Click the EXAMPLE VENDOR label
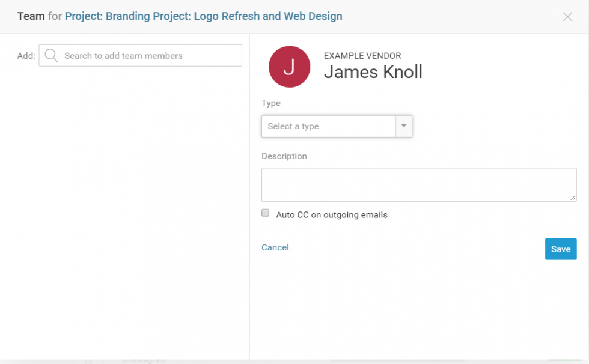This screenshot has height=364, width=589. 362,56
